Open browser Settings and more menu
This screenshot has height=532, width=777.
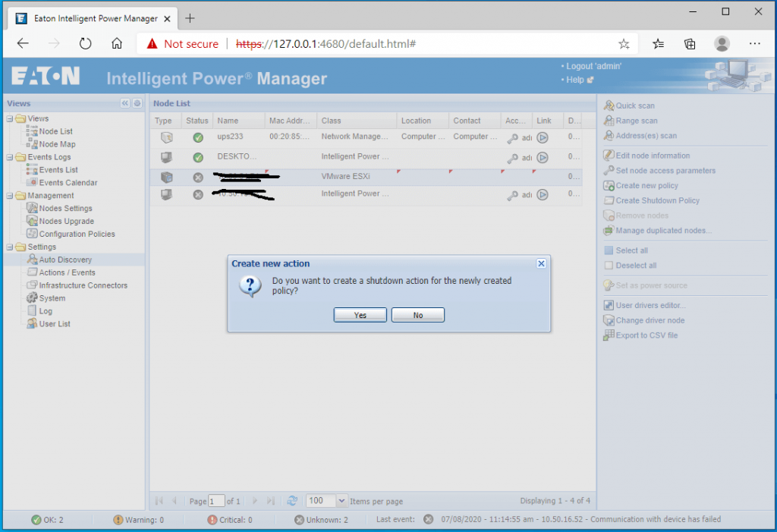755,43
